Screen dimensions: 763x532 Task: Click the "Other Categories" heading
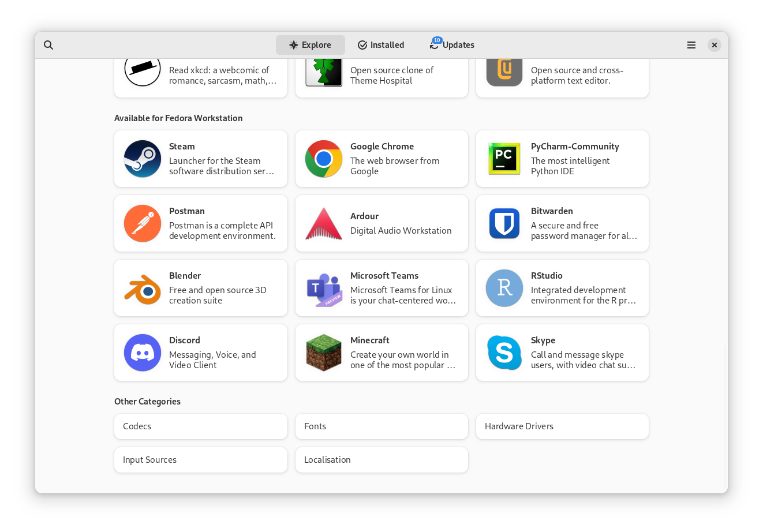(147, 402)
